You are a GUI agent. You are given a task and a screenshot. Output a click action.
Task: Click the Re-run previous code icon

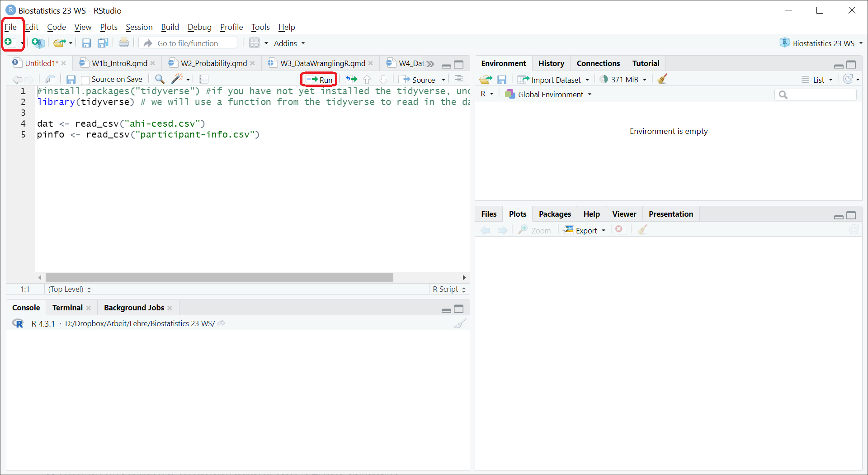[351, 80]
